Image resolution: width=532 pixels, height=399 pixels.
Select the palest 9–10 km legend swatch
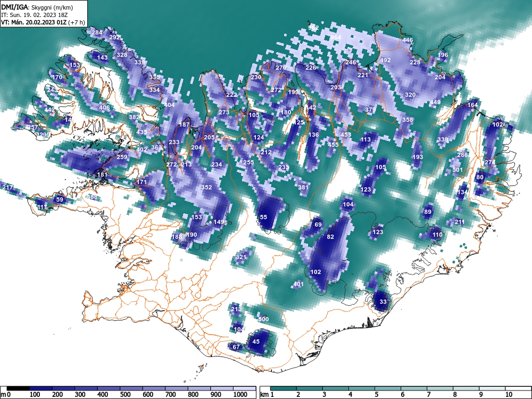[492, 388]
